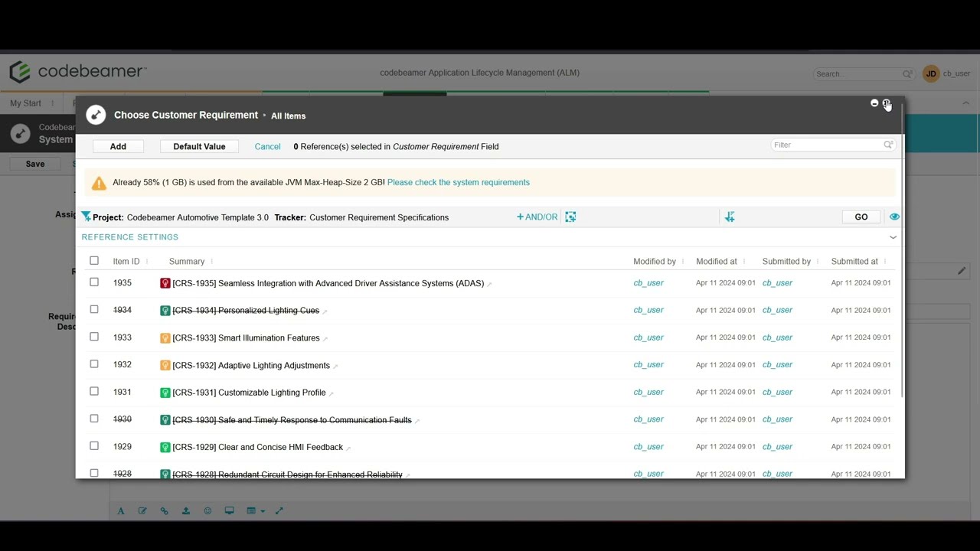Image resolution: width=980 pixels, height=551 pixels.
Task: Check the box for item 1930
Action: pyautogui.click(x=94, y=419)
